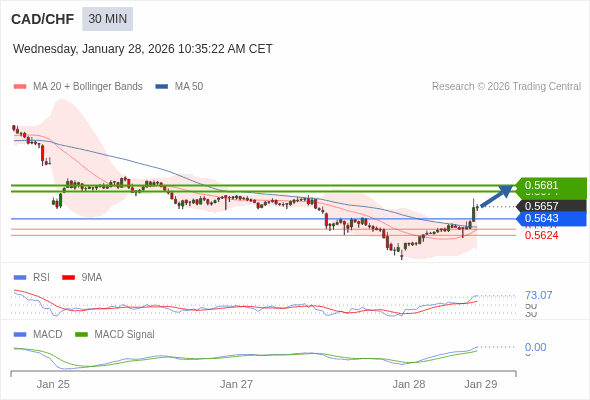Viewport: 590px width, 400px height.
Task: Click the Jan 25 date axis label
Action: point(53,384)
